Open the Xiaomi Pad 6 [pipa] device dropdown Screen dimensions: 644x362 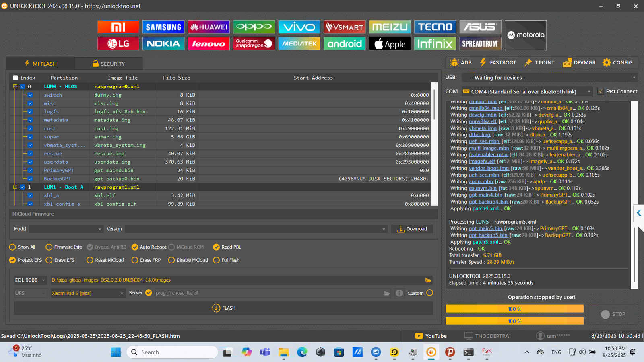pos(88,293)
